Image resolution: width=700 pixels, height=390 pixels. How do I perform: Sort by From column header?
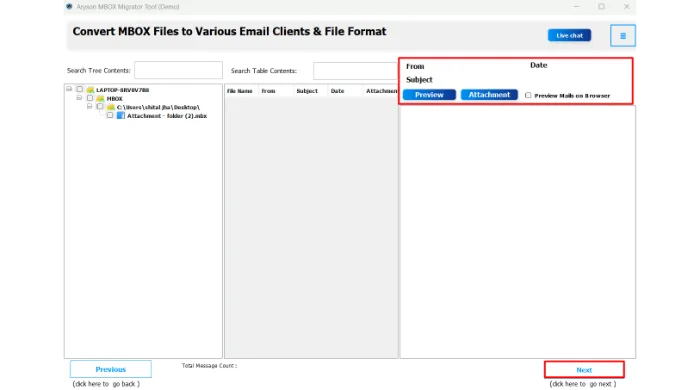[276, 91]
